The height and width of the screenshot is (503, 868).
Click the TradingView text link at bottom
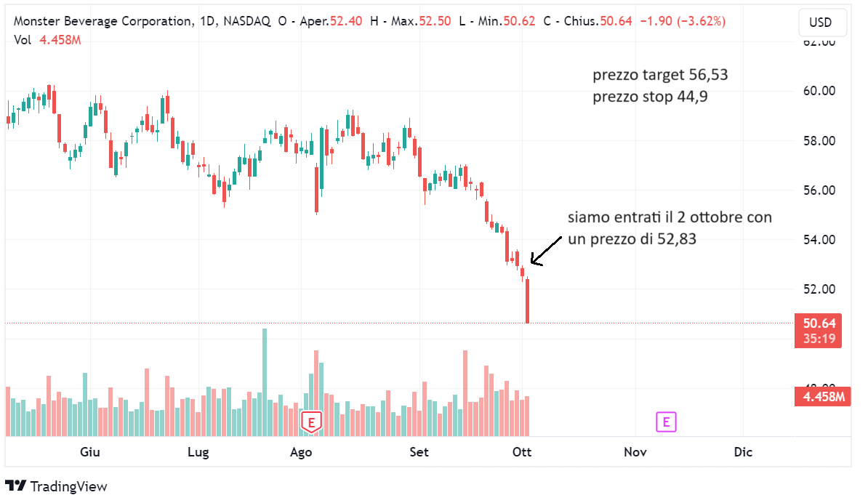click(68, 486)
